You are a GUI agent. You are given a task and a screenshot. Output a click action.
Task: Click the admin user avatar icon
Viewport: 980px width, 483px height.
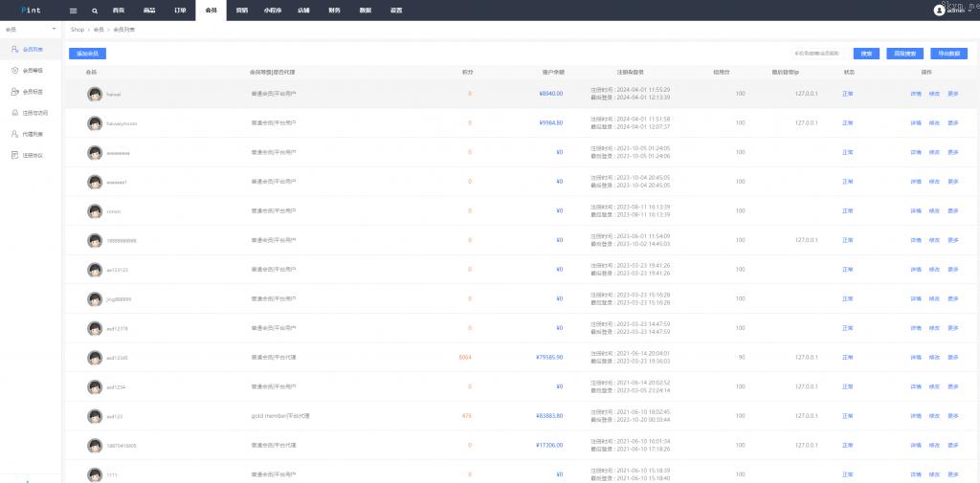(x=939, y=11)
